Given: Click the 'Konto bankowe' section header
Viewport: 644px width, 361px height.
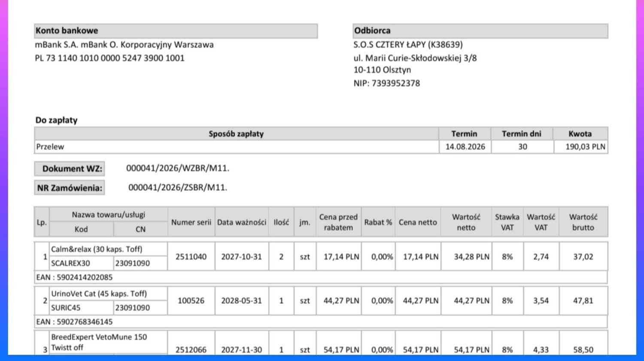Looking at the screenshot, I should 176,31.
